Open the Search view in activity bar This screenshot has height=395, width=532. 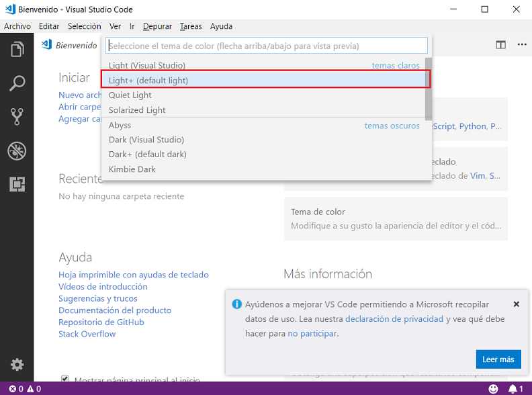click(17, 83)
